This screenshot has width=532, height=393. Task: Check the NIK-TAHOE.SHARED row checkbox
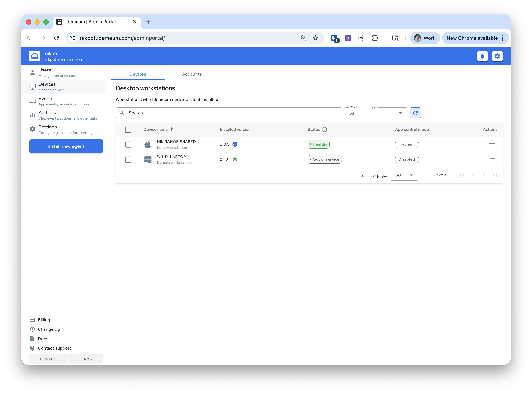[128, 145]
